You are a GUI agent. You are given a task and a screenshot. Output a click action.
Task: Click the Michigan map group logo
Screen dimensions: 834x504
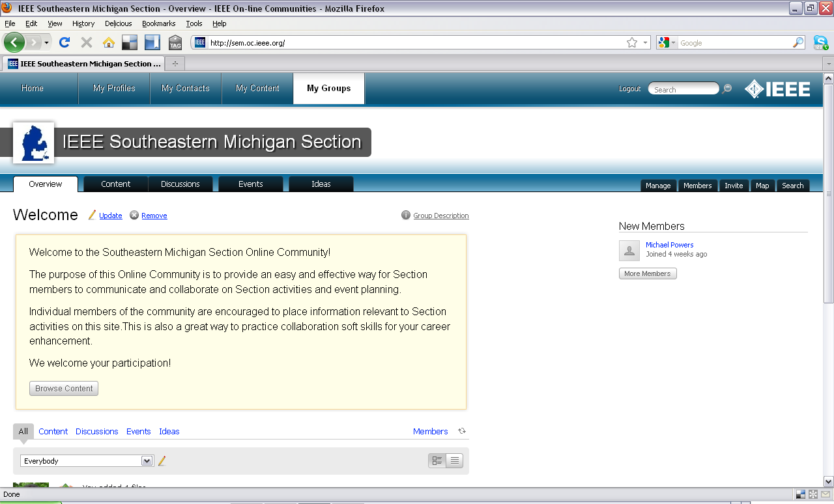point(34,143)
